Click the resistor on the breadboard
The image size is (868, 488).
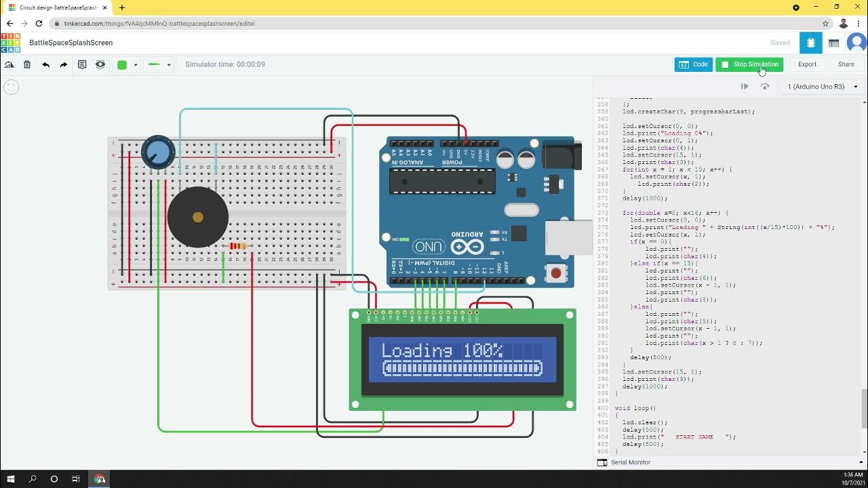pos(239,246)
